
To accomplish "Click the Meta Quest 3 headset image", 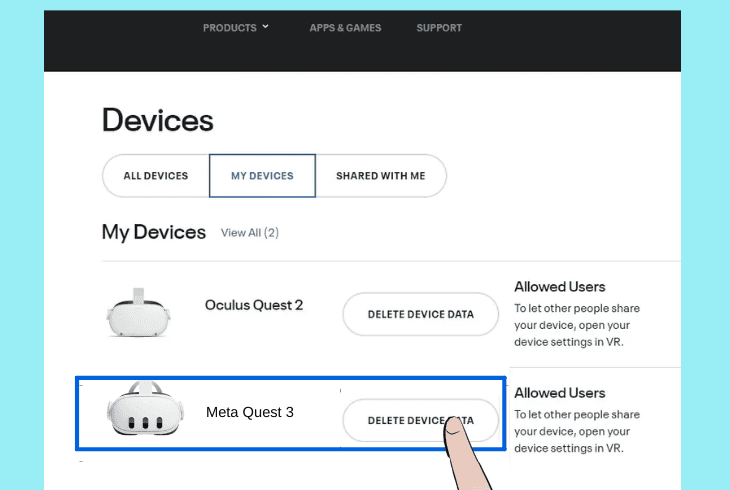I will [145, 408].
